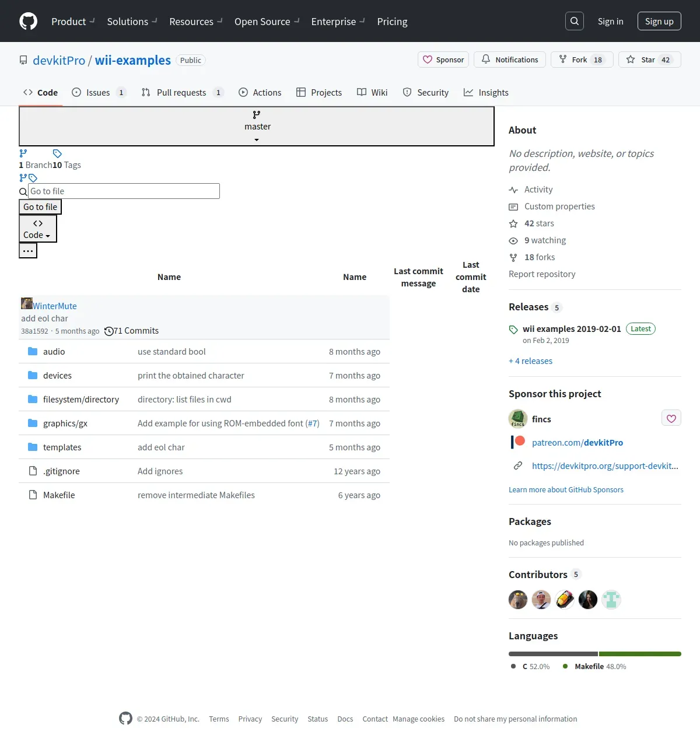Click the fincs sponsor avatar
Image resolution: width=700 pixels, height=749 pixels.
point(518,419)
